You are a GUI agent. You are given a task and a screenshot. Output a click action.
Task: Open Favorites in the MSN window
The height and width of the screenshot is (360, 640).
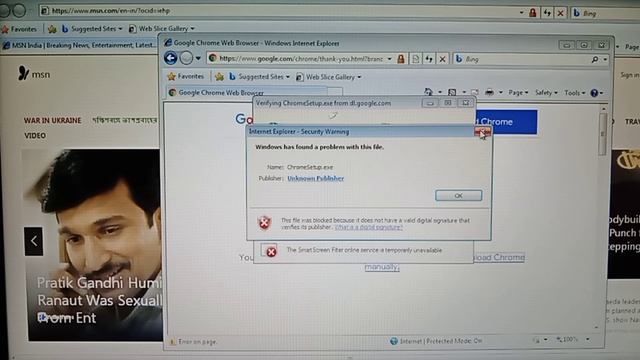pyautogui.click(x=19, y=29)
